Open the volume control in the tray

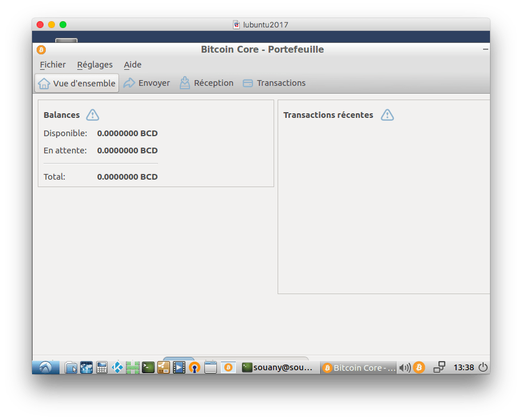point(405,367)
